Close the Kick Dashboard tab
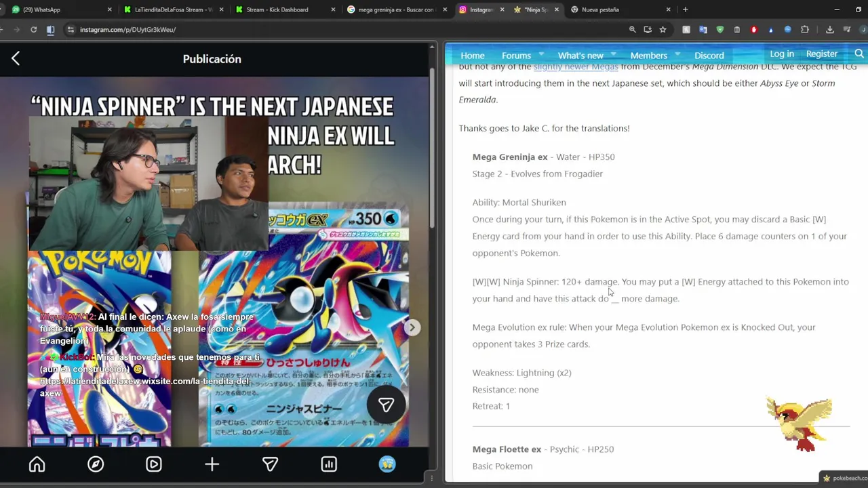Viewport: 868px width, 488px height. pyautogui.click(x=333, y=9)
